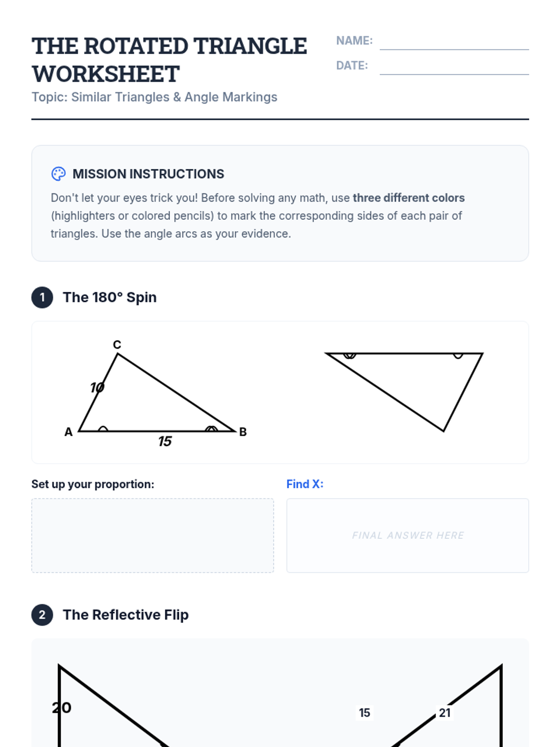Click the single angle arc near vertex A
560x747 pixels.
pos(103,429)
